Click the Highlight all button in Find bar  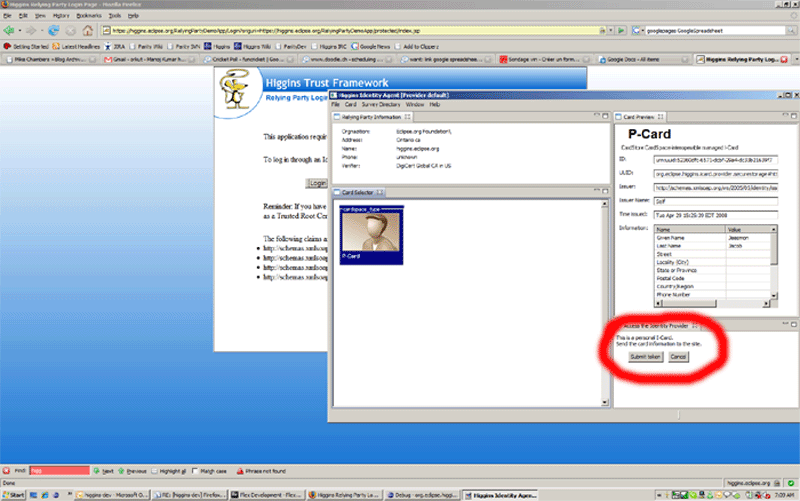pyautogui.click(x=169, y=471)
